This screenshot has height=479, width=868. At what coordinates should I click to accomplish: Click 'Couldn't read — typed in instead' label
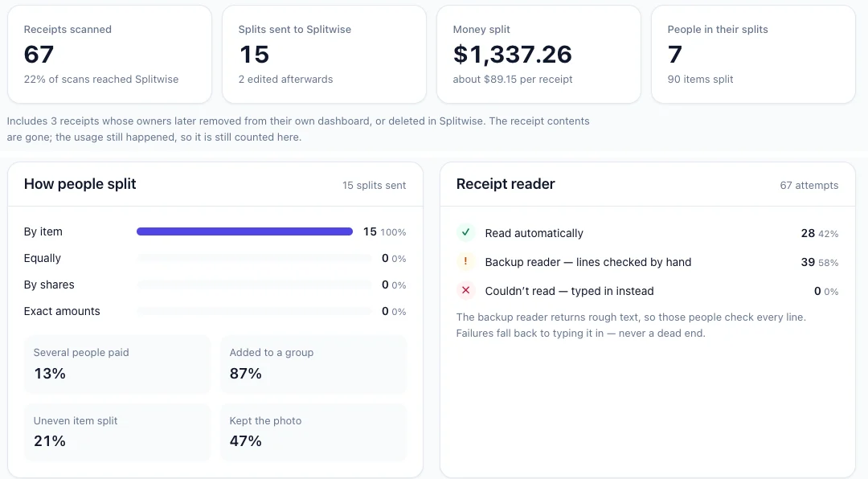(569, 291)
